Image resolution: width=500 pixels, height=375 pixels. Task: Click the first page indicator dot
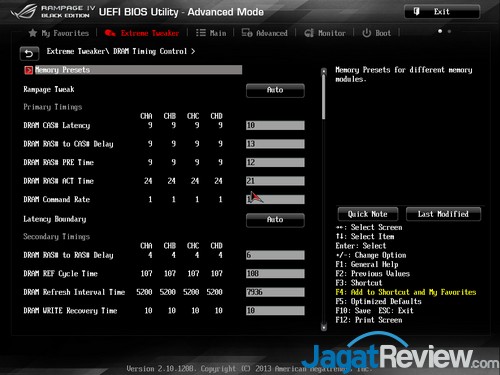pyautogui.click(x=440, y=31)
